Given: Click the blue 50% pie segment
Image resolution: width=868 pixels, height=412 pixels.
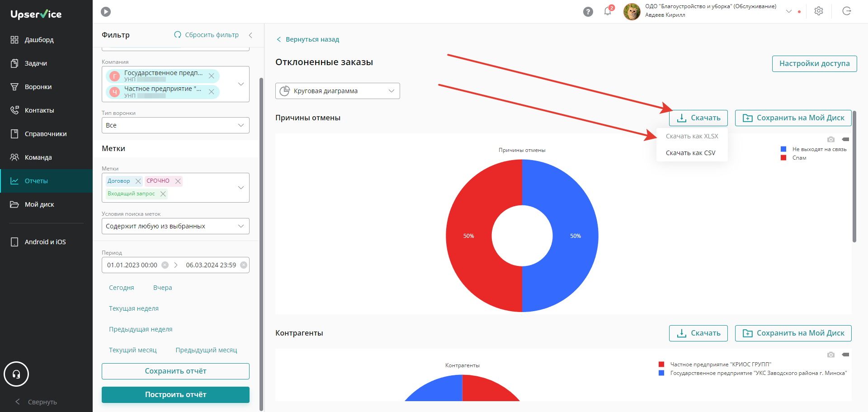Looking at the screenshot, I should point(576,236).
